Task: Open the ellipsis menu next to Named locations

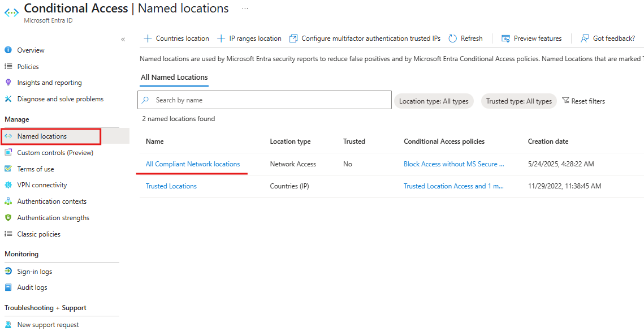Action: tap(244, 8)
